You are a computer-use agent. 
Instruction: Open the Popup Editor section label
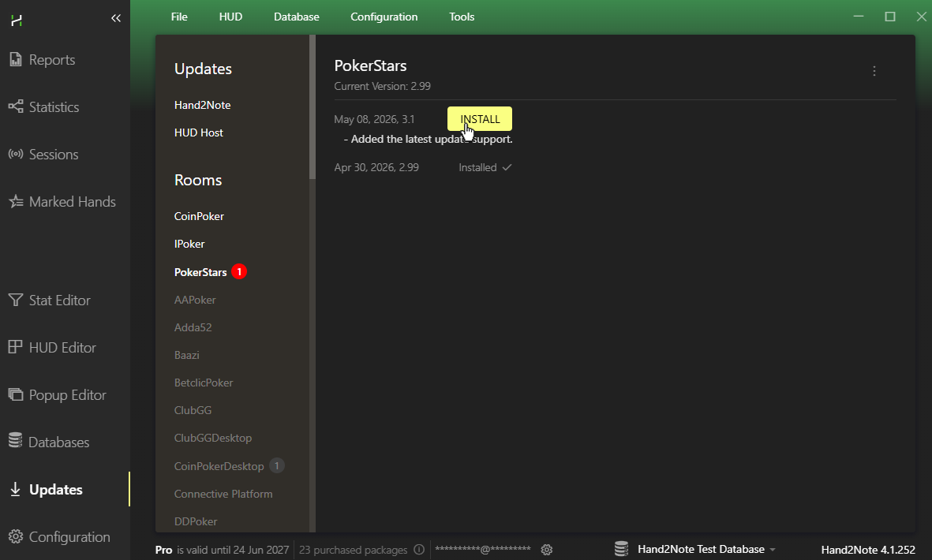pos(68,395)
